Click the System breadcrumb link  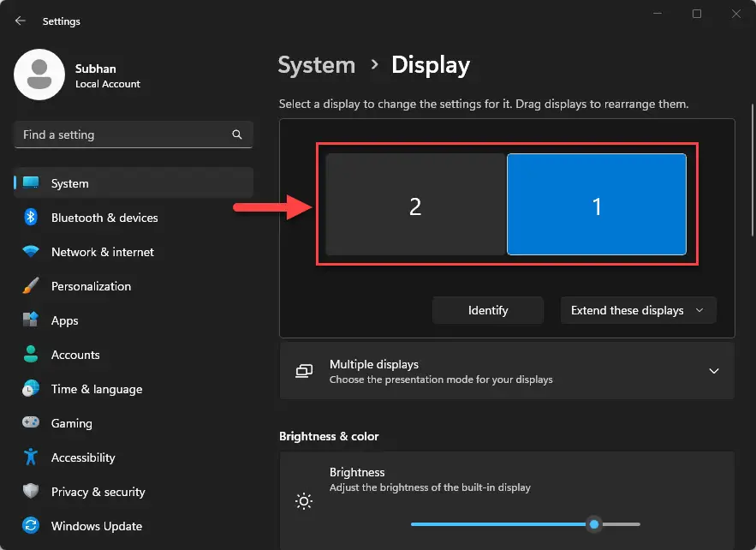coord(316,65)
